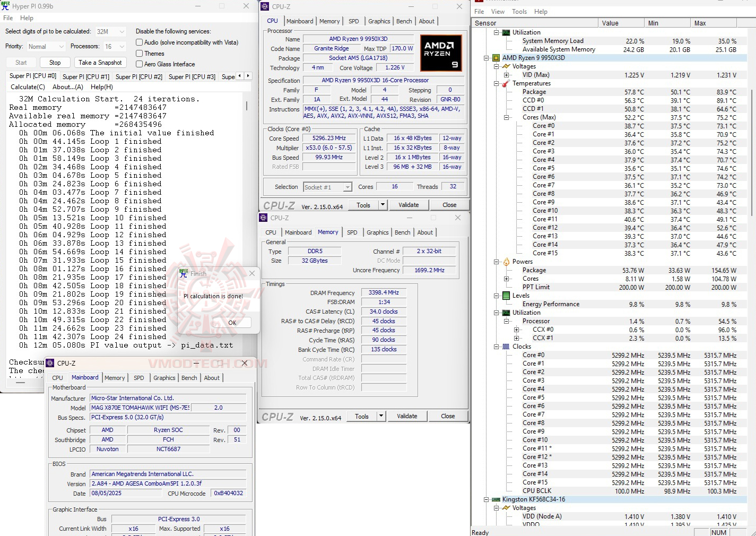The width and height of the screenshot is (756, 536).
Task: Click the Take a Snapshot button
Action: pos(100,62)
